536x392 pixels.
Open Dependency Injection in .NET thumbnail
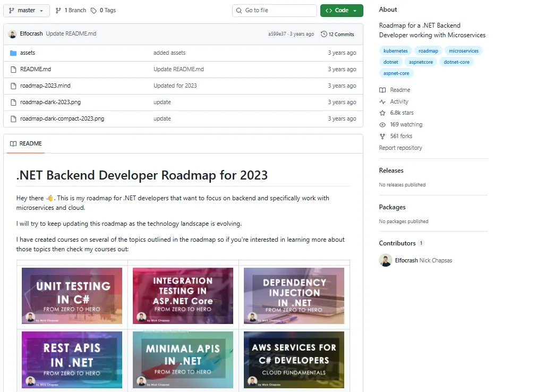pyautogui.click(x=294, y=296)
